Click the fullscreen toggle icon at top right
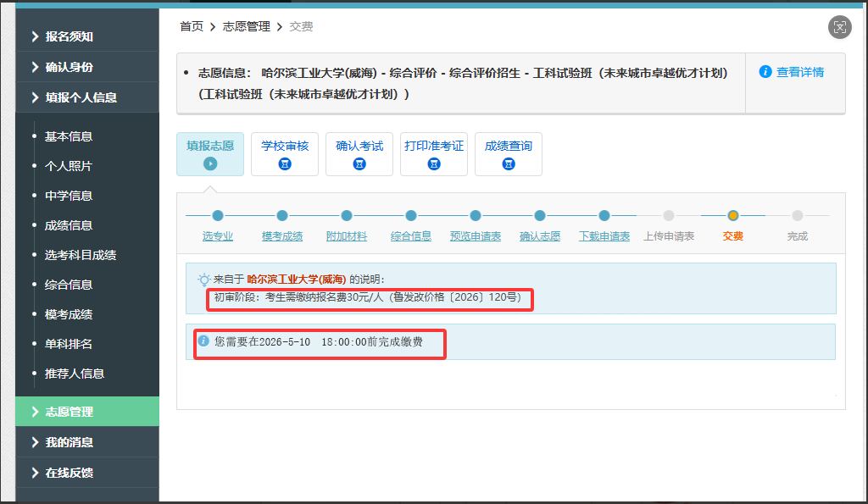This screenshot has width=868, height=504. tap(840, 27)
